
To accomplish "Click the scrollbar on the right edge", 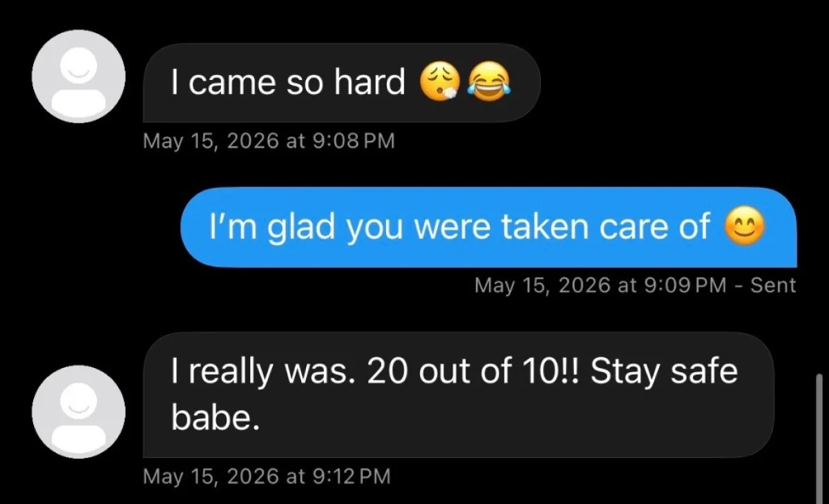I will point(819,429).
